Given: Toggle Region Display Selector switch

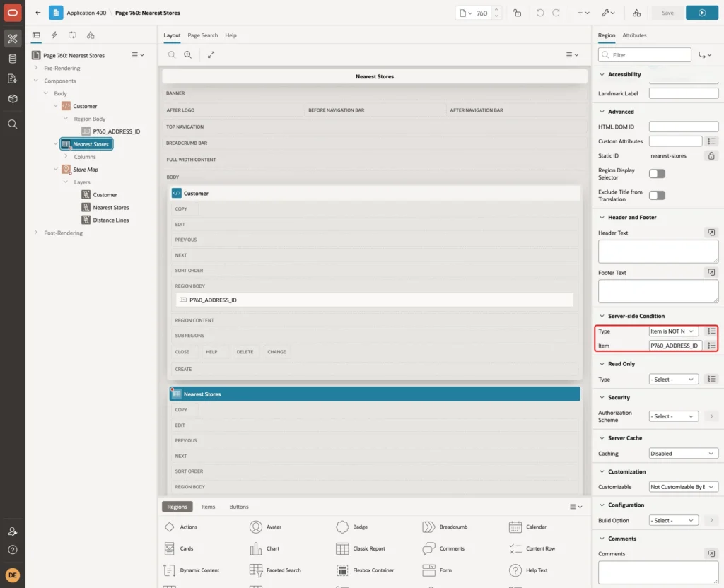Looking at the screenshot, I should coord(657,174).
